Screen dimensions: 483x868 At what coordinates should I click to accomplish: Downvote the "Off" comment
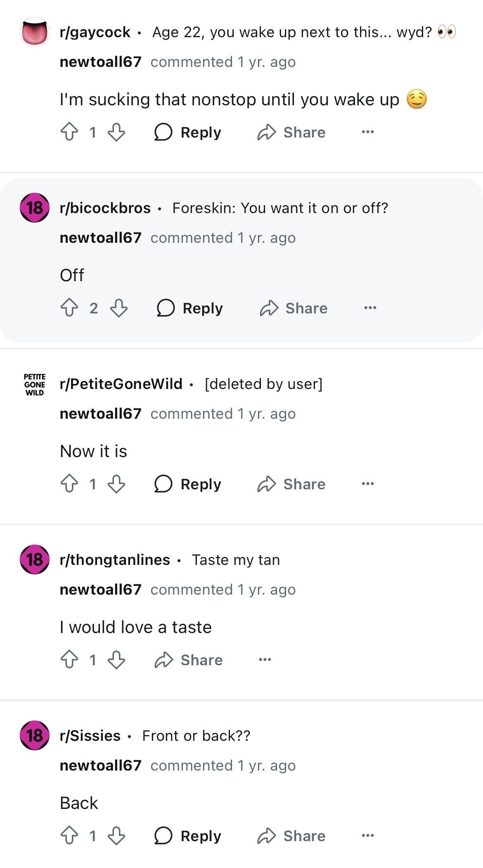click(x=119, y=308)
